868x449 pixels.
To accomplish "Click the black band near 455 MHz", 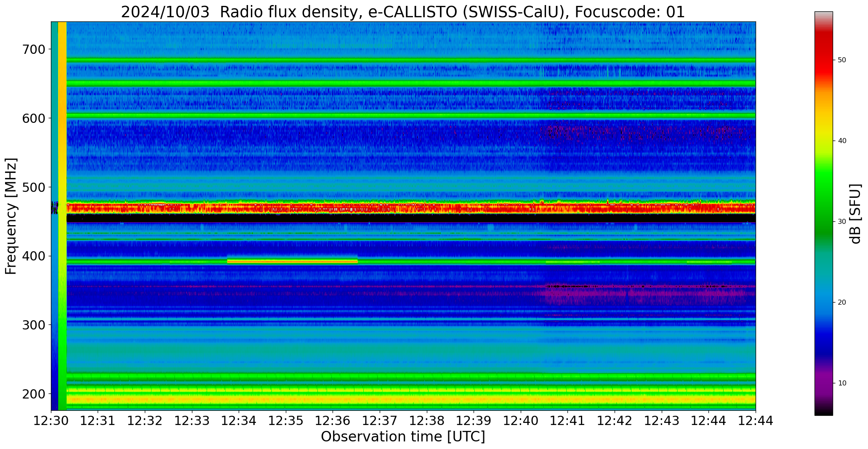I will 411,218.
